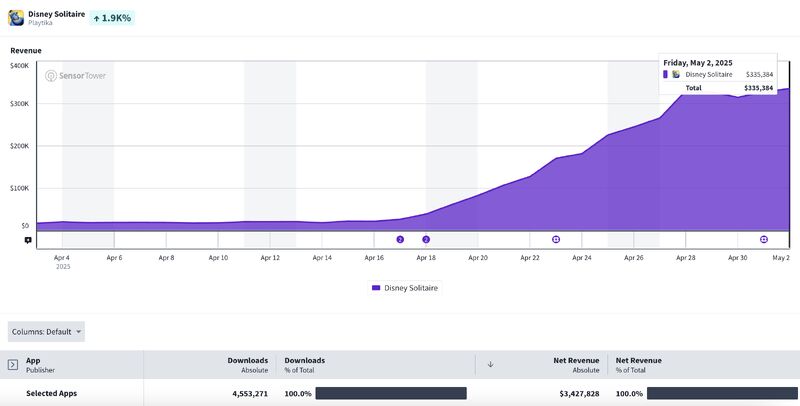This screenshot has width=800, height=406.
Task: Click the Net Revenue Absolute column header
Action: (576, 365)
